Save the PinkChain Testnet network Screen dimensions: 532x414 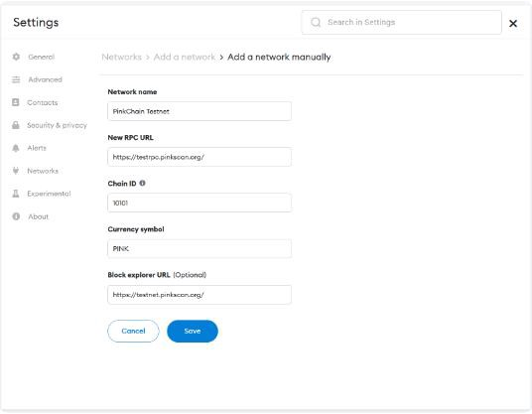click(x=193, y=332)
